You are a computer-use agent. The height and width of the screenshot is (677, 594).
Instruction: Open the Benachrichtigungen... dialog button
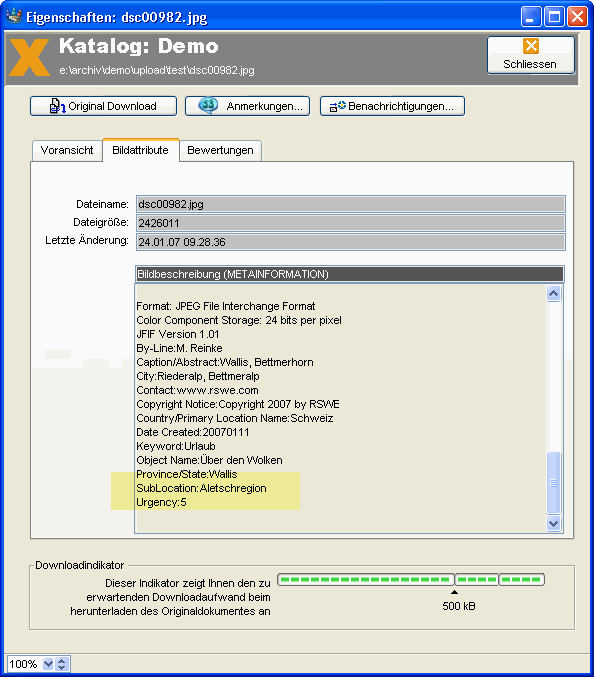coord(392,106)
